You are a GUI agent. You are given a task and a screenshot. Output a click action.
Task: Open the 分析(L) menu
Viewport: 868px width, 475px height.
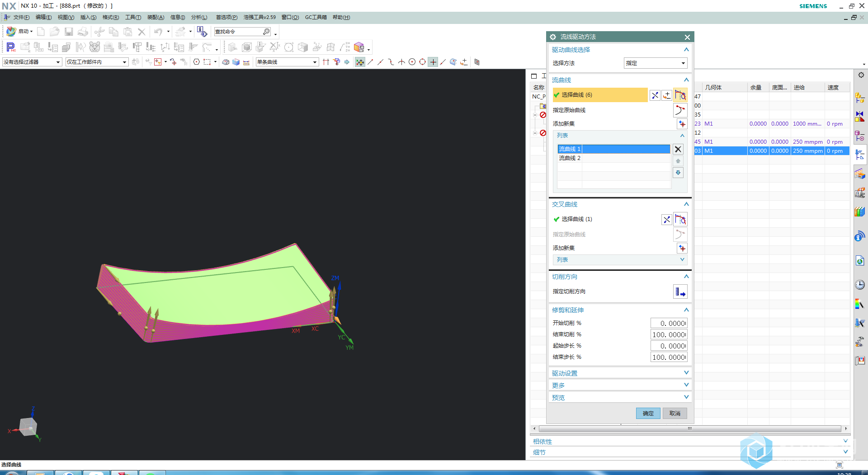[199, 17]
